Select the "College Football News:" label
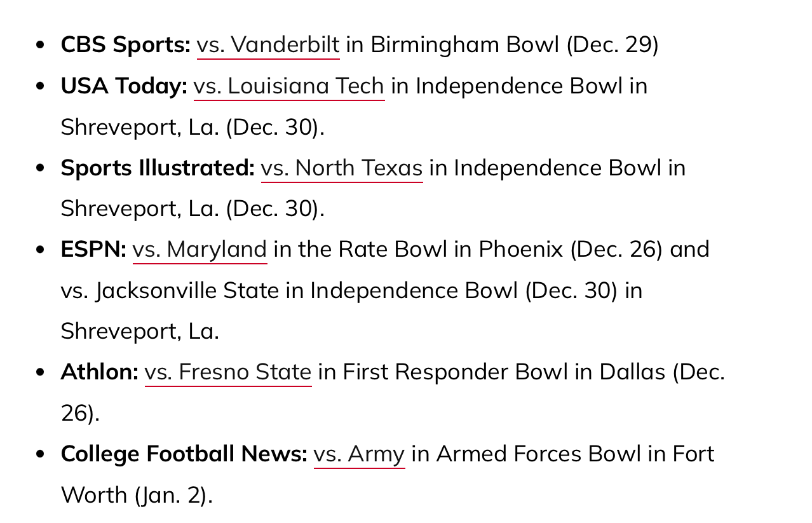This screenshot has width=812, height=523. click(x=184, y=454)
